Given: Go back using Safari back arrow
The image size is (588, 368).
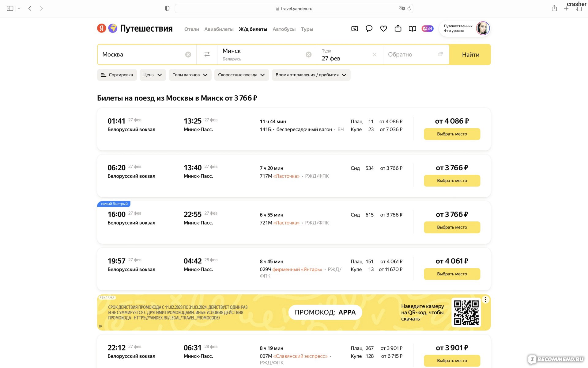Looking at the screenshot, I should (x=30, y=9).
